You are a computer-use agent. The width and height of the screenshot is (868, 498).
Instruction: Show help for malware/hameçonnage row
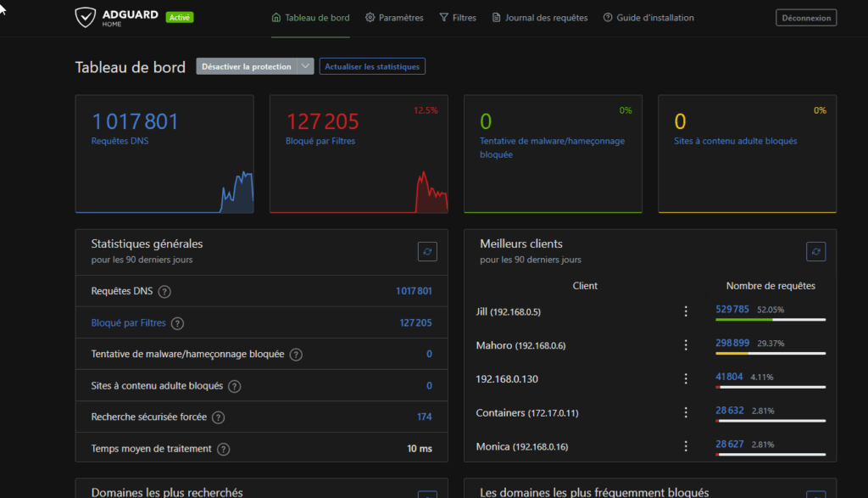pos(296,355)
